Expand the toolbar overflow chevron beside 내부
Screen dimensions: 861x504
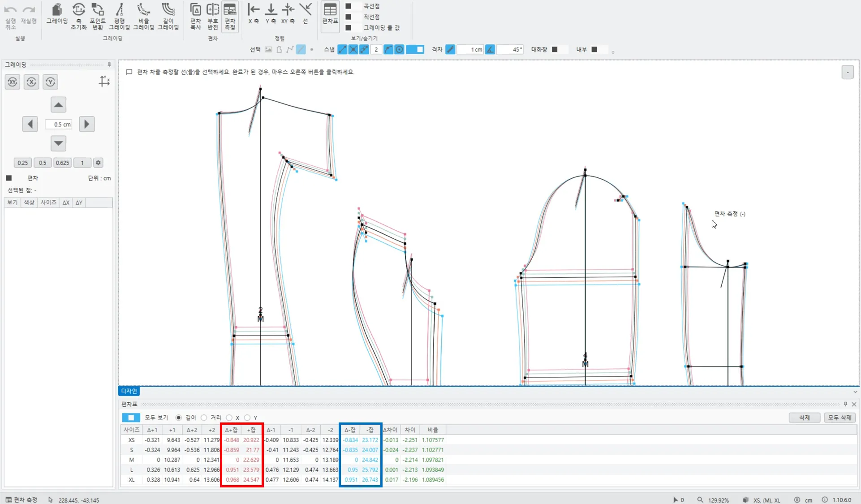pyautogui.click(x=613, y=52)
